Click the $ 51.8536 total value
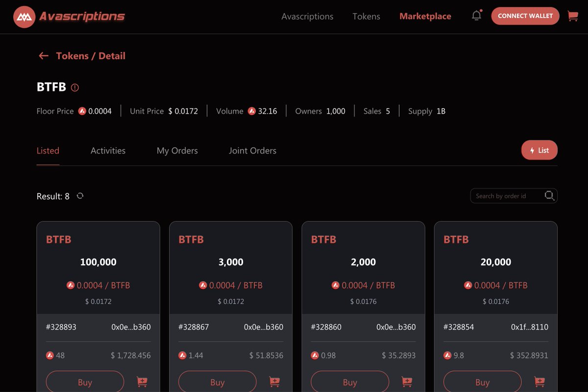This screenshot has width=588, height=392. point(266,355)
